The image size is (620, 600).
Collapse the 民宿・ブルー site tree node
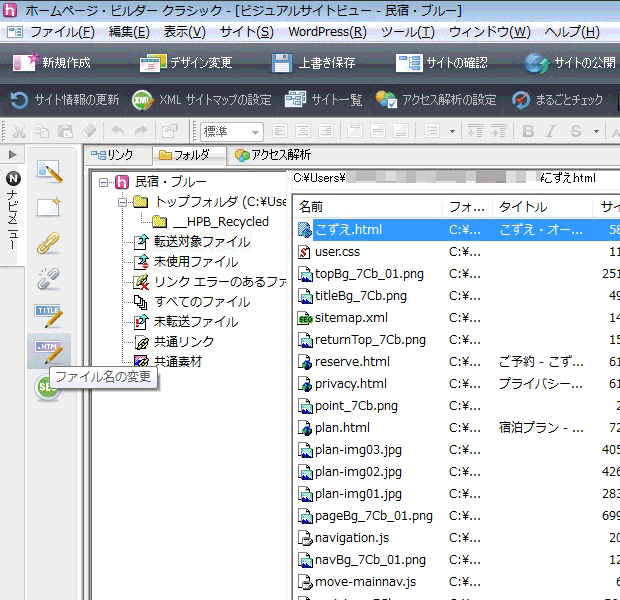click(105, 182)
